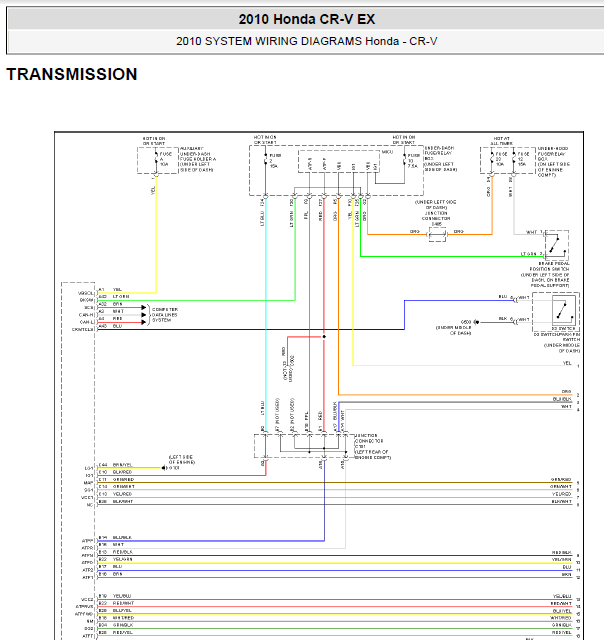Click the G101 ground symbol
Viewport: 604px width, 640px height.
pos(164,468)
